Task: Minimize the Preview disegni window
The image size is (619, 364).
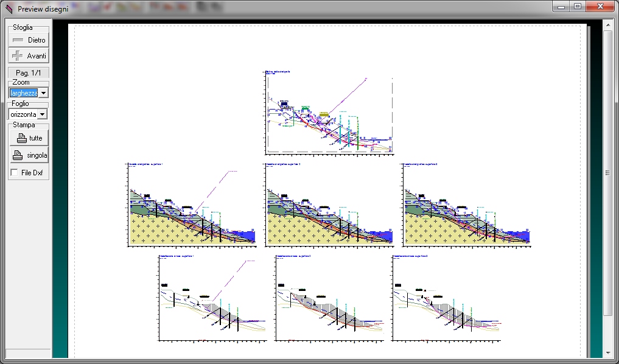Action: point(561,6)
